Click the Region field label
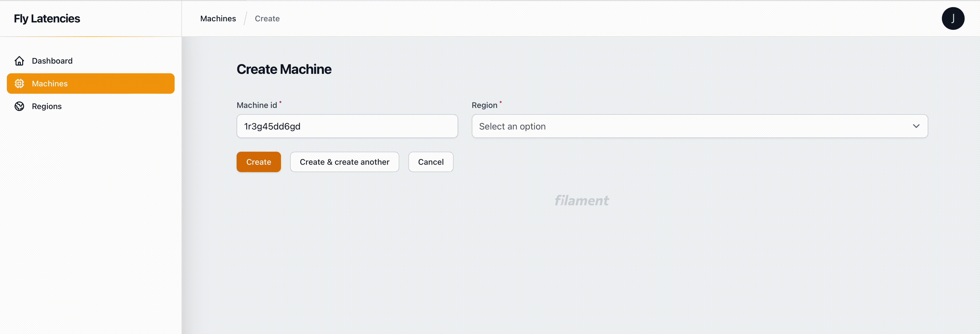The image size is (980, 334). [484, 105]
